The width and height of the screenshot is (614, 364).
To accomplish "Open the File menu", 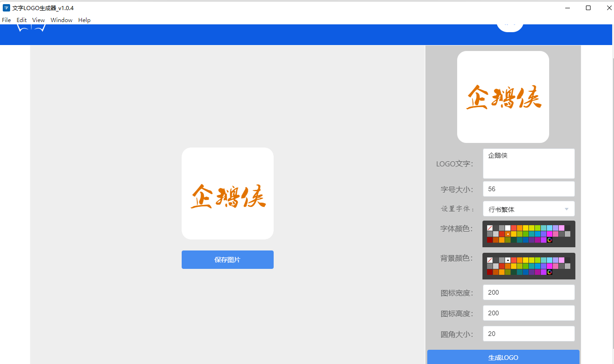I will pyautogui.click(x=6, y=20).
